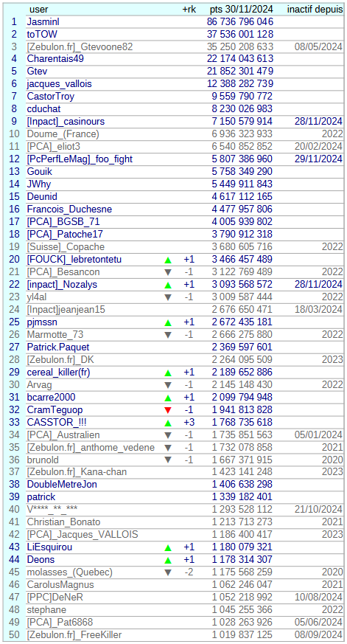Viewport: 347px width, 644px height.
Task: Click user [Inpact]jeanjean15
Action: coord(66,310)
